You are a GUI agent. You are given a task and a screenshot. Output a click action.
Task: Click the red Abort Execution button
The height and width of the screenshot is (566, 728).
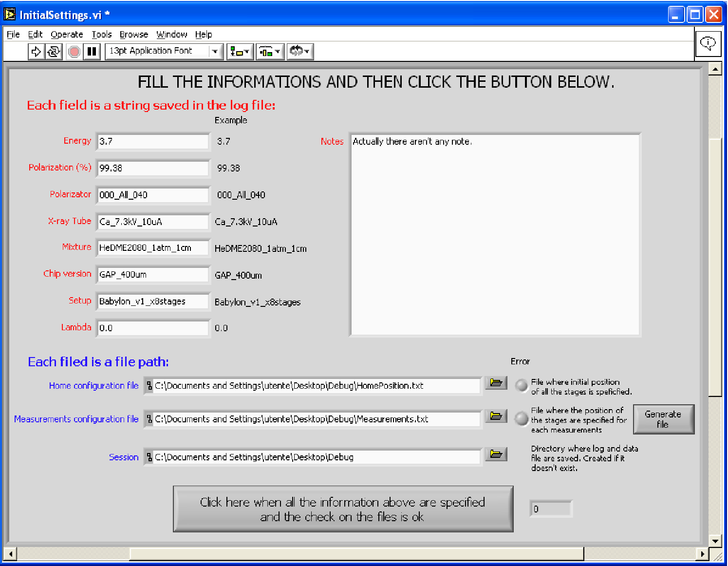pos(74,51)
